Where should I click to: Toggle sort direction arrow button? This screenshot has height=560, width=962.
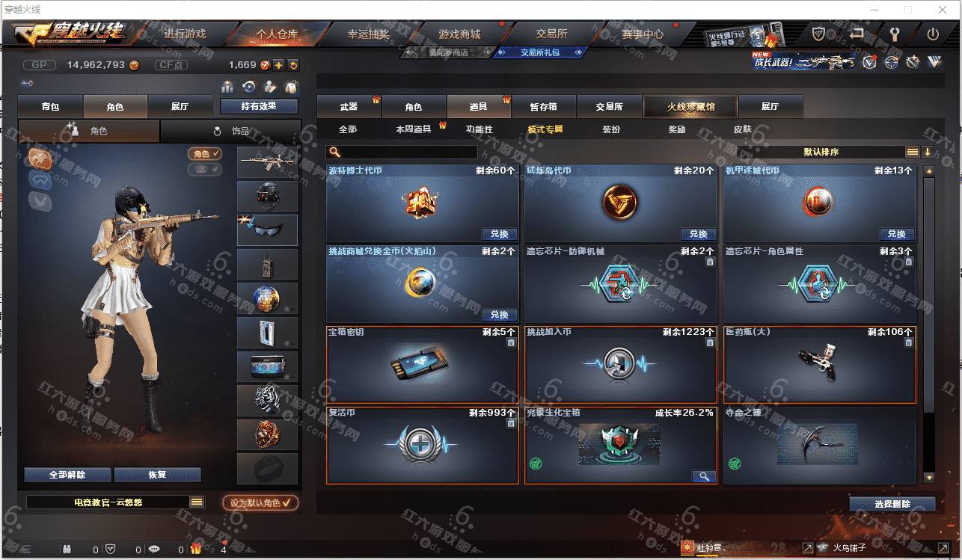[x=928, y=152]
